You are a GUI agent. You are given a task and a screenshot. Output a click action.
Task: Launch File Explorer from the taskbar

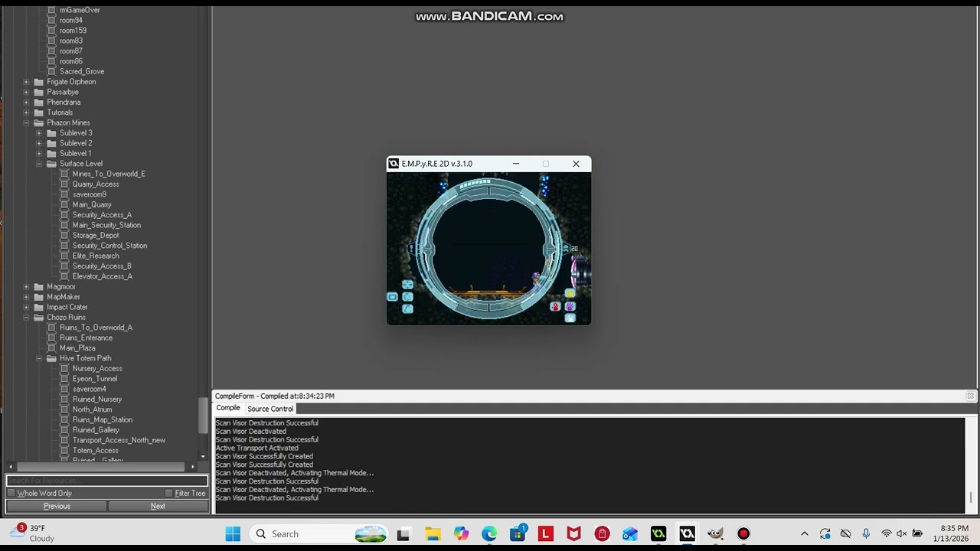point(433,533)
